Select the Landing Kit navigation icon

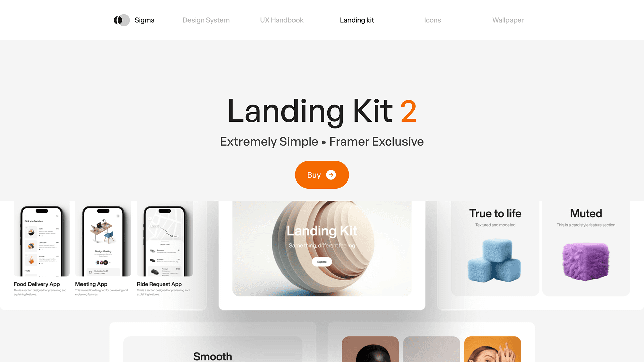point(357,20)
